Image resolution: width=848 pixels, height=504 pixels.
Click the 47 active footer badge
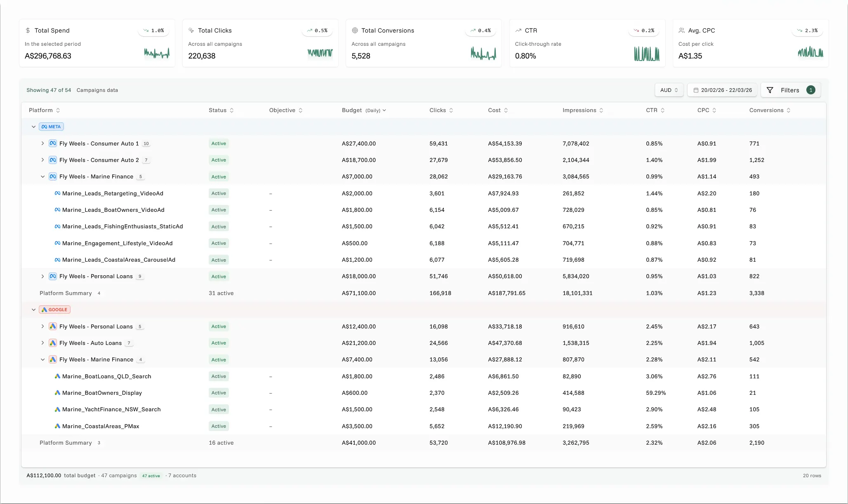click(151, 476)
